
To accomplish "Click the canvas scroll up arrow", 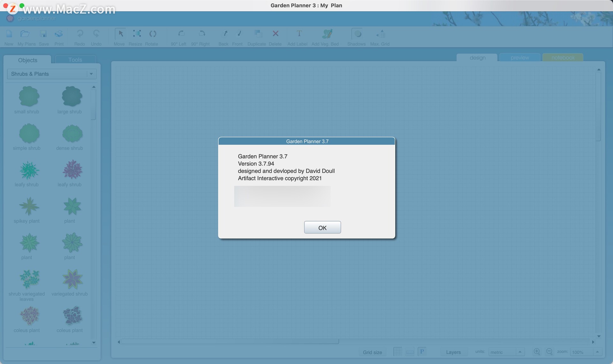I will pyautogui.click(x=599, y=70).
